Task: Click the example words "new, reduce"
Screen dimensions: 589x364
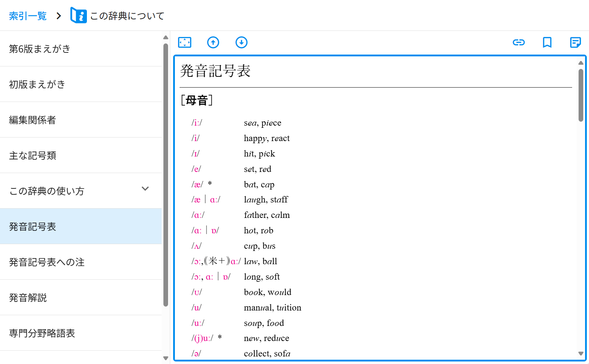Action: tap(266, 338)
